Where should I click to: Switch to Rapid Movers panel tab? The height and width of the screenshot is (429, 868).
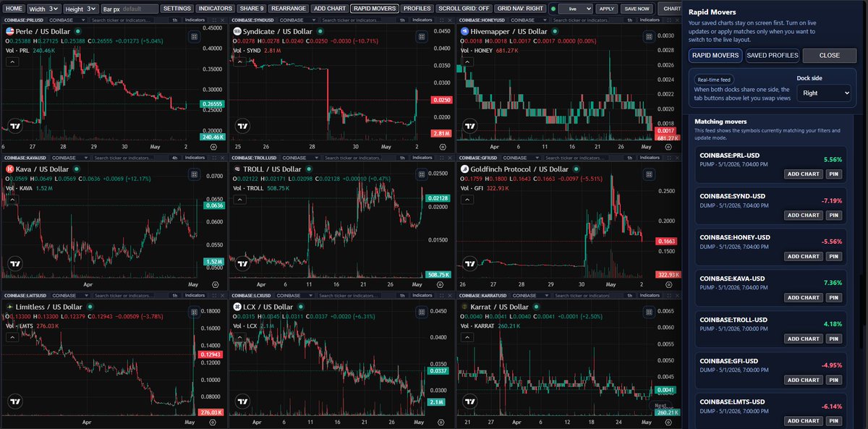click(715, 55)
